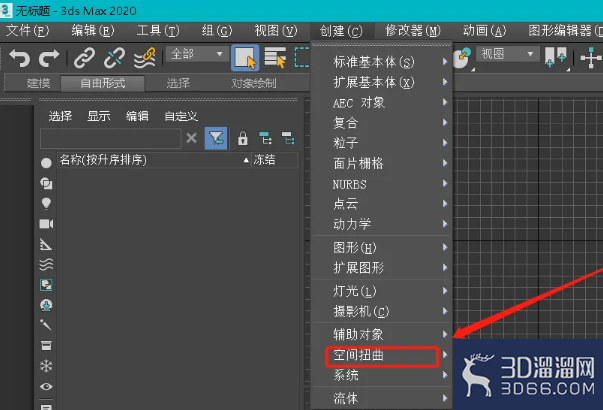Open the 工具(T) menu

(x=158, y=30)
